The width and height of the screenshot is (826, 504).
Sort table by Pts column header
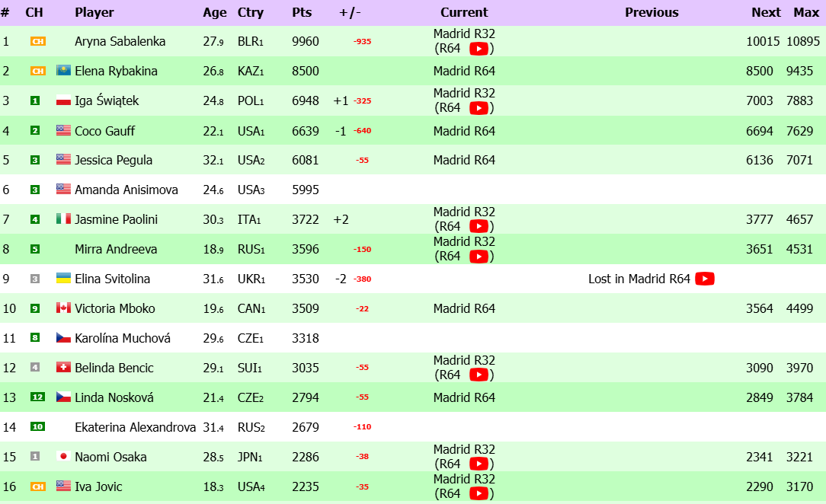click(302, 12)
